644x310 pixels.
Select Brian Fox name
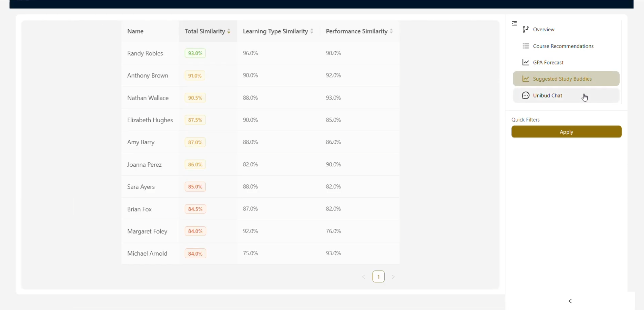click(140, 209)
